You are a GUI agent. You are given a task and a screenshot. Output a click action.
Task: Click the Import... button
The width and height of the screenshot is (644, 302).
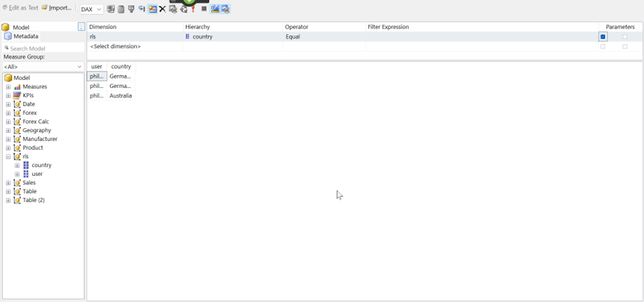[x=57, y=8]
